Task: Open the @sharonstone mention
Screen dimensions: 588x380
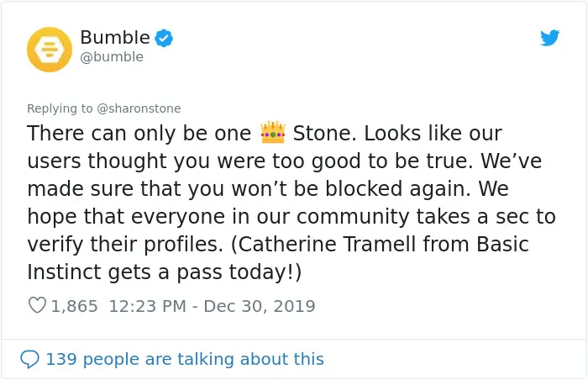Action: 139,108
